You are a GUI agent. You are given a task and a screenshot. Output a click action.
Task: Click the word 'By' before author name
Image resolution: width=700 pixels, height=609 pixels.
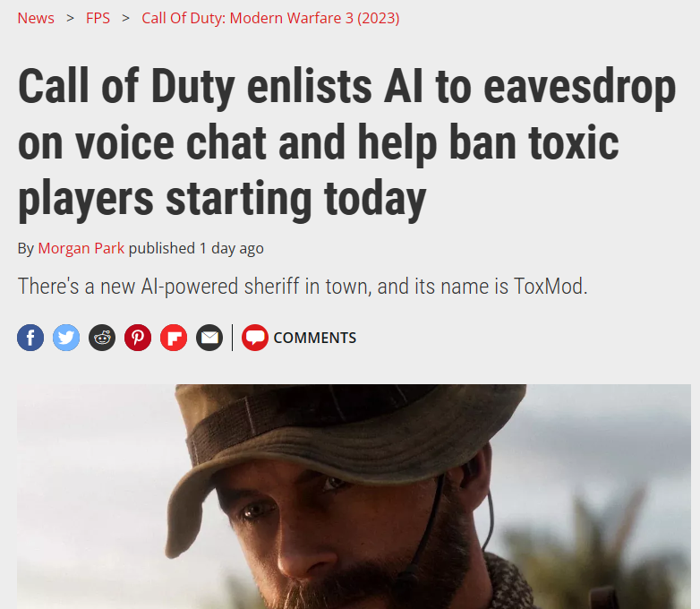point(25,248)
